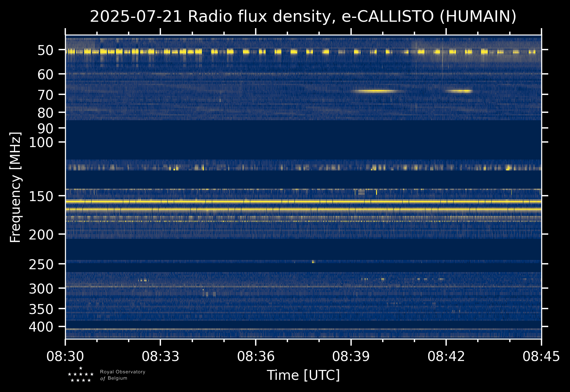The width and height of the screenshot is (570, 392).
Task: Select the 08:30 time tick label
Action: click(x=65, y=356)
